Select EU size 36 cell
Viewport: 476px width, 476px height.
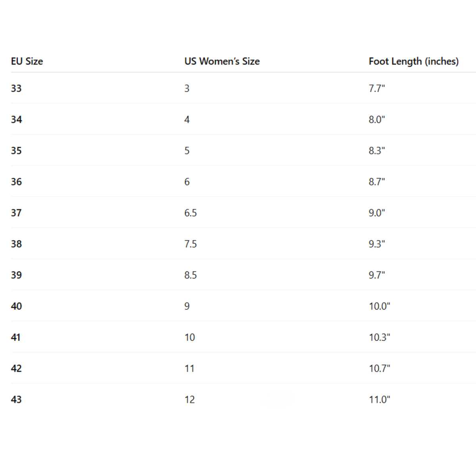pyautogui.click(x=16, y=182)
